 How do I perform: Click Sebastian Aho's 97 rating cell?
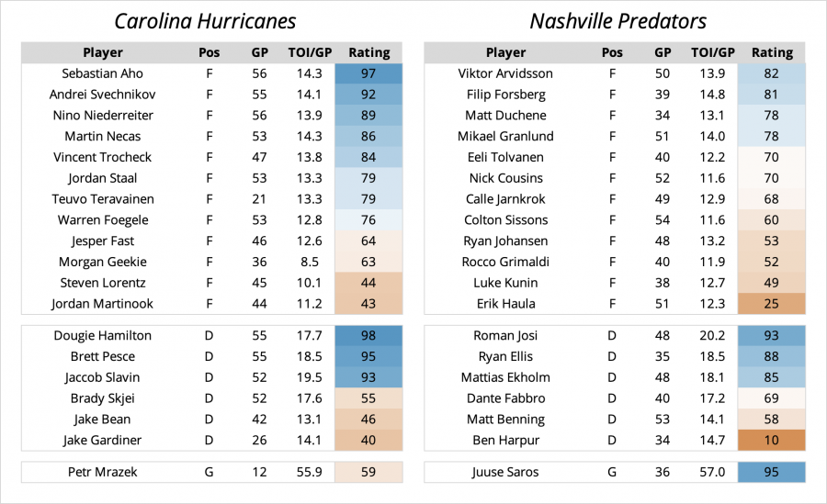click(369, 73)
